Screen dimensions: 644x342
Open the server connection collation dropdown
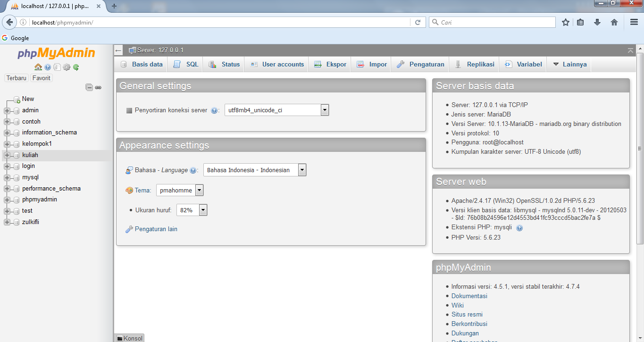coord(276,110)
